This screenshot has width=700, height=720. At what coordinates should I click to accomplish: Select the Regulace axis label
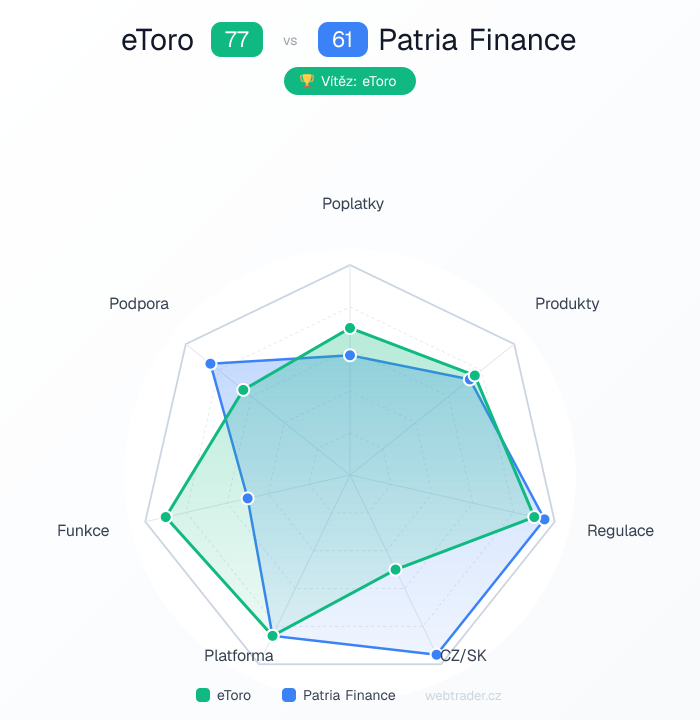coord(620,530)
